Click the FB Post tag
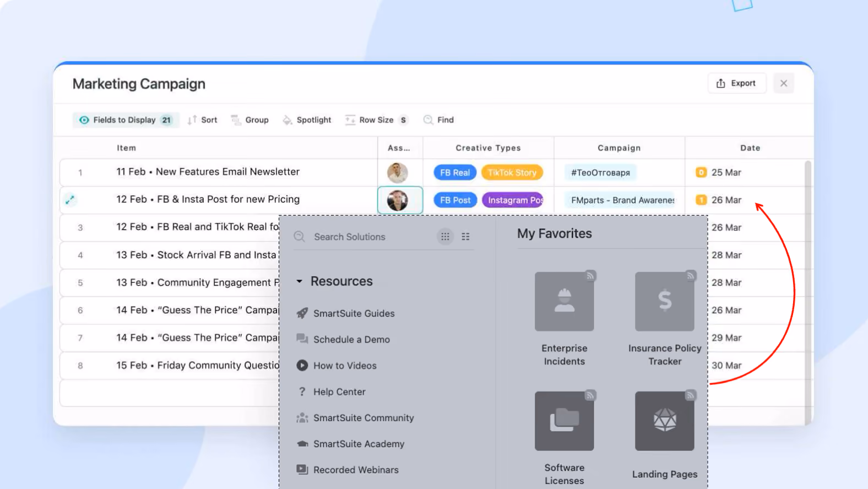This screenshot has width=868, height=489. click(455, 200)
